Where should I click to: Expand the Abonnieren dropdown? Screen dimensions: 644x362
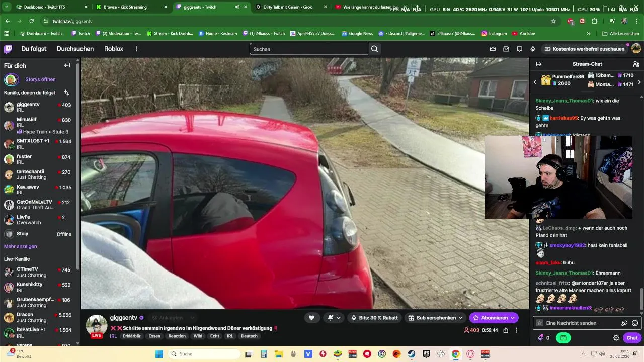pos(512,318)
